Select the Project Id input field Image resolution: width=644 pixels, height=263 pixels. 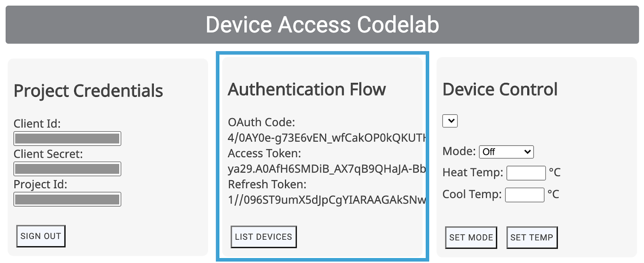(x=67, y=199)
